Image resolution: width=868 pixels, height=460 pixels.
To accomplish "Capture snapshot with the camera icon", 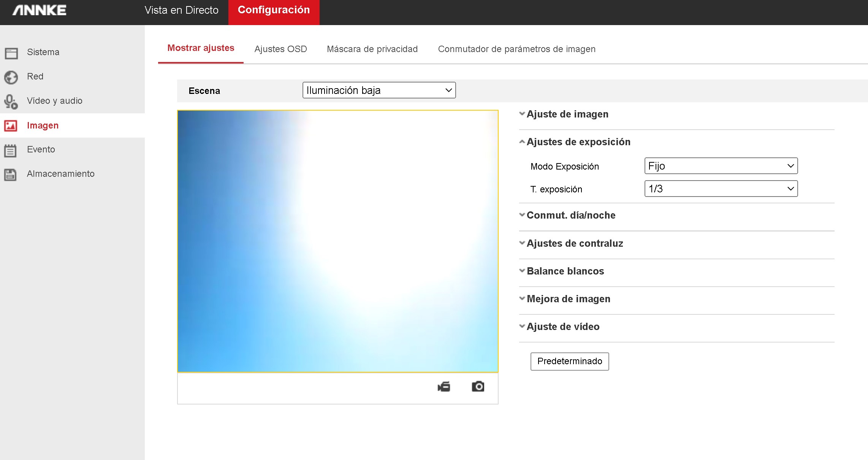I will [478, 387].
